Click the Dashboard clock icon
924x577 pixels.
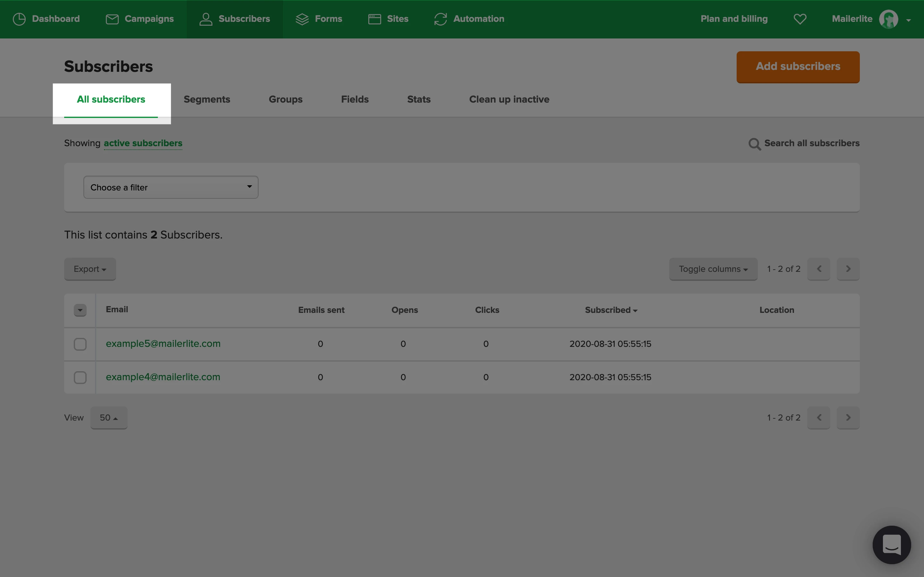click(x=19, y=19)
